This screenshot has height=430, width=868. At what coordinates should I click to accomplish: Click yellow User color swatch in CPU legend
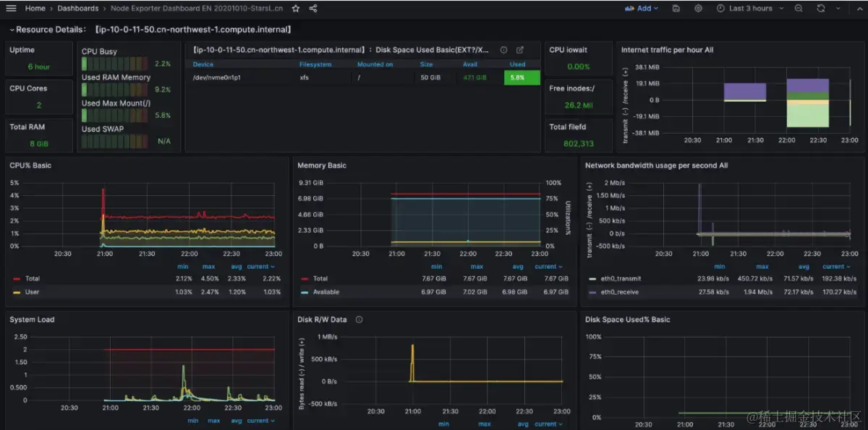tap(17, 292)
